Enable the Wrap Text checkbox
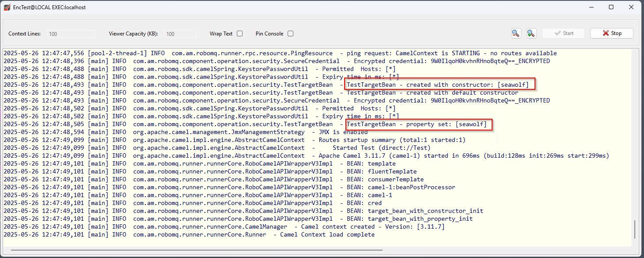The width and height of the screenshot is (644, 258). click(x=239, y=34)
